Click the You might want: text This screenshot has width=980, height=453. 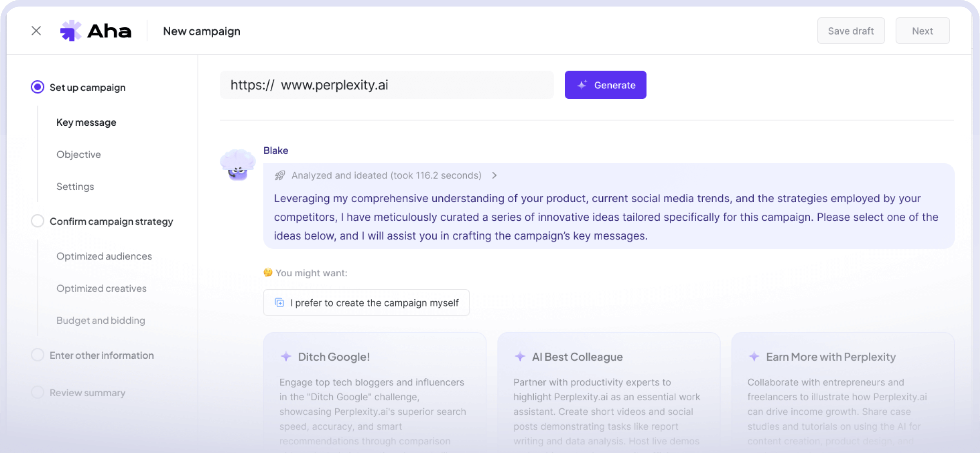pyautogui.click(x=312, y=273)
